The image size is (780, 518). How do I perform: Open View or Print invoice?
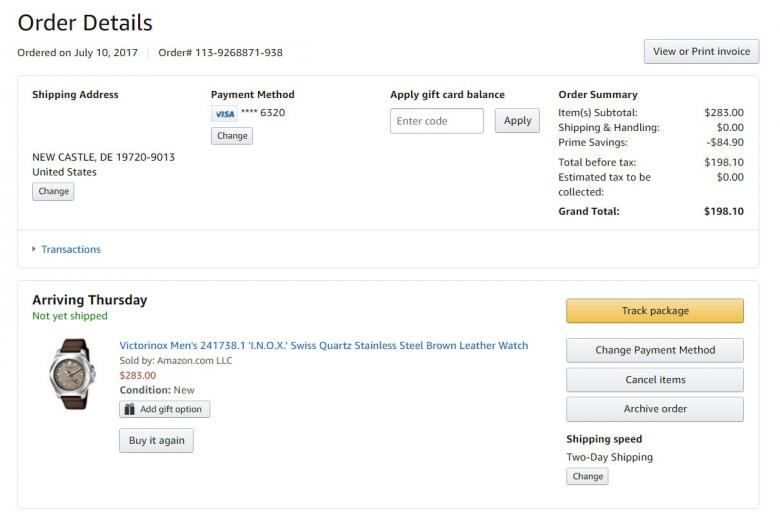[x=701, y=52]
